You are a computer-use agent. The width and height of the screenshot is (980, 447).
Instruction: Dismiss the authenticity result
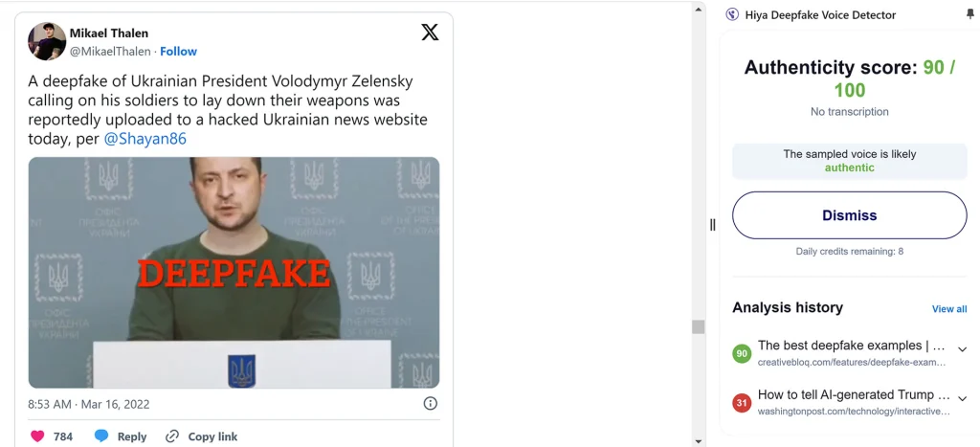[850, 215]
